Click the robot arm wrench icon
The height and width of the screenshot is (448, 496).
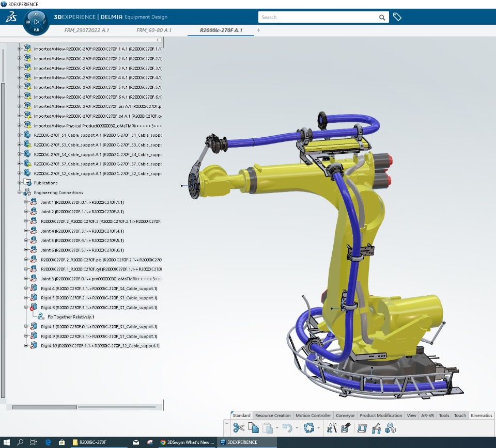377,428
